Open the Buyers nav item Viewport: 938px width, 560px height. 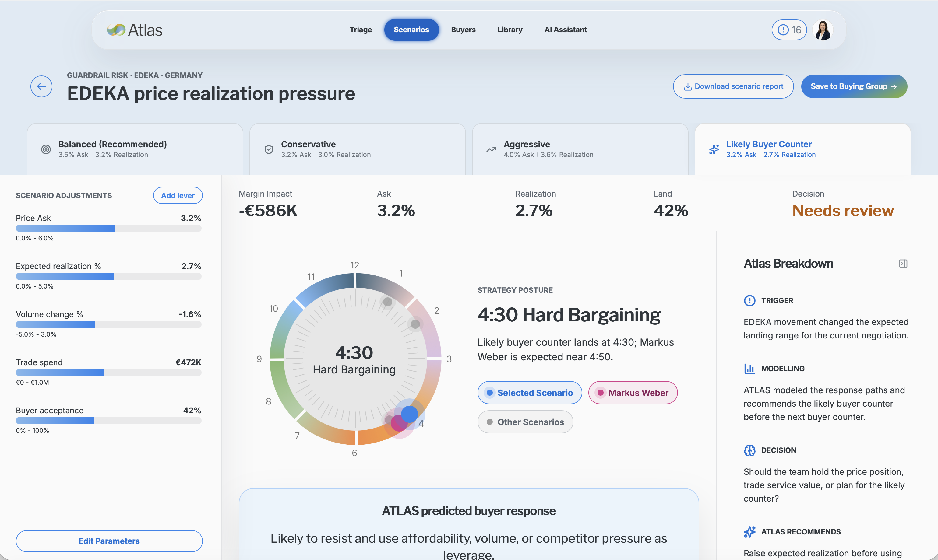click(463, 30)
